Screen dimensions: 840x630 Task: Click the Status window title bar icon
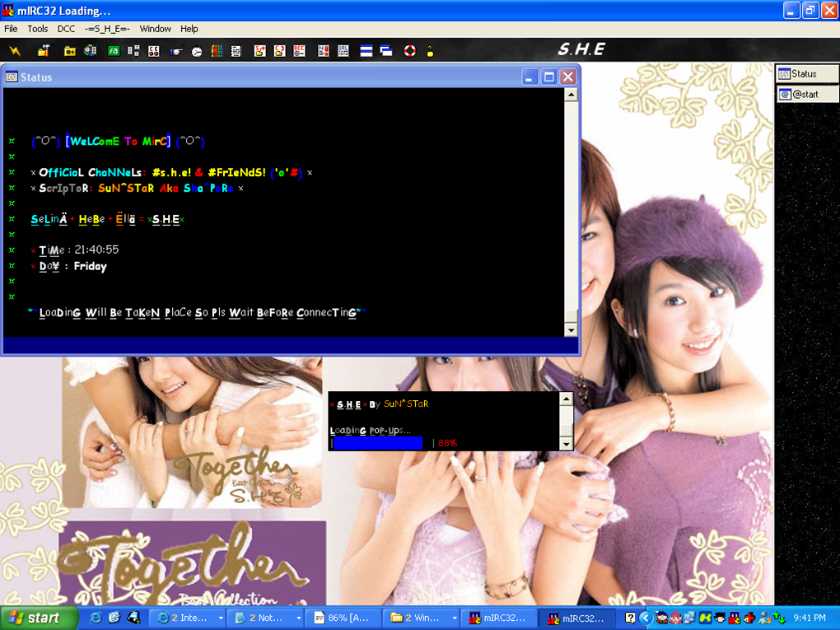(12, 77)
